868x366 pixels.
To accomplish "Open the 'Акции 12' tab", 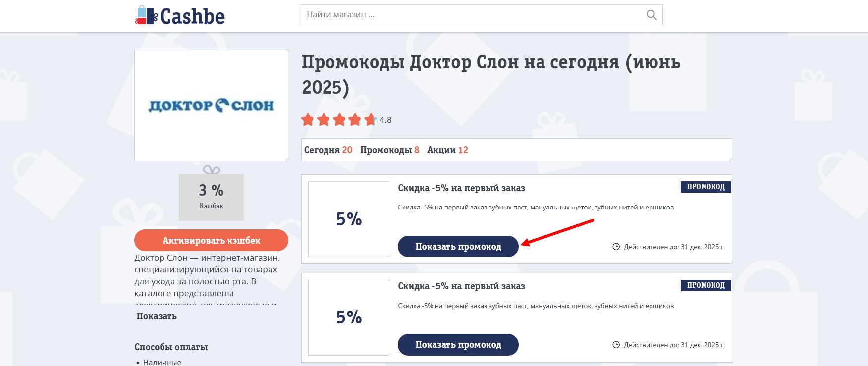I will coord(447,150).
